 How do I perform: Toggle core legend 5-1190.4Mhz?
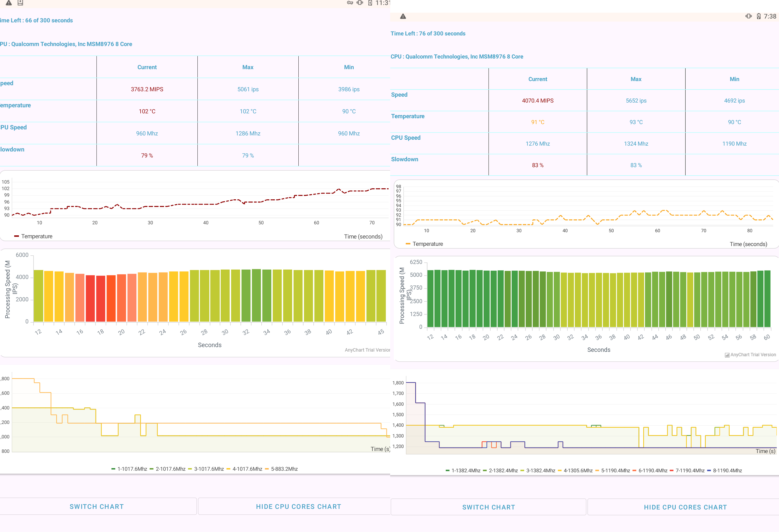point(612,471)
